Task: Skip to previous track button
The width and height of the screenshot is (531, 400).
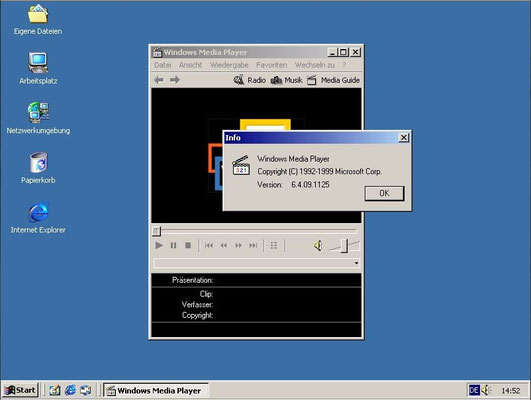Action: point(209,245)
